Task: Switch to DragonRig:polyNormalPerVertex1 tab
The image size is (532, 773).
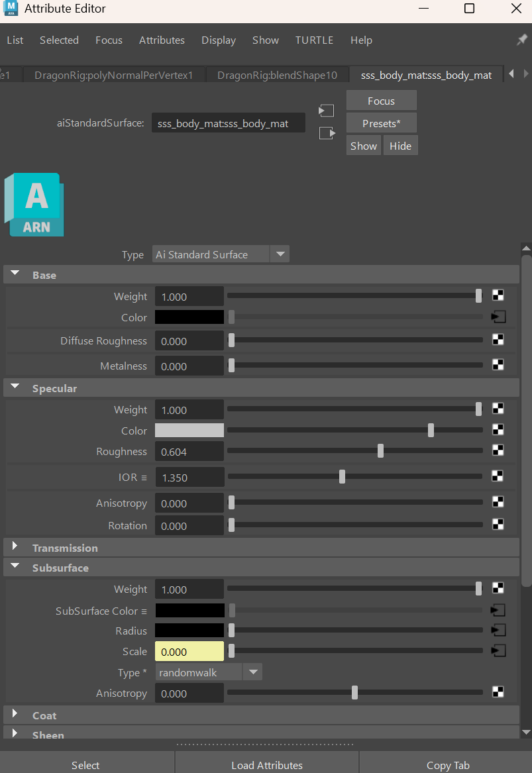Action: (x=113, y=75)
